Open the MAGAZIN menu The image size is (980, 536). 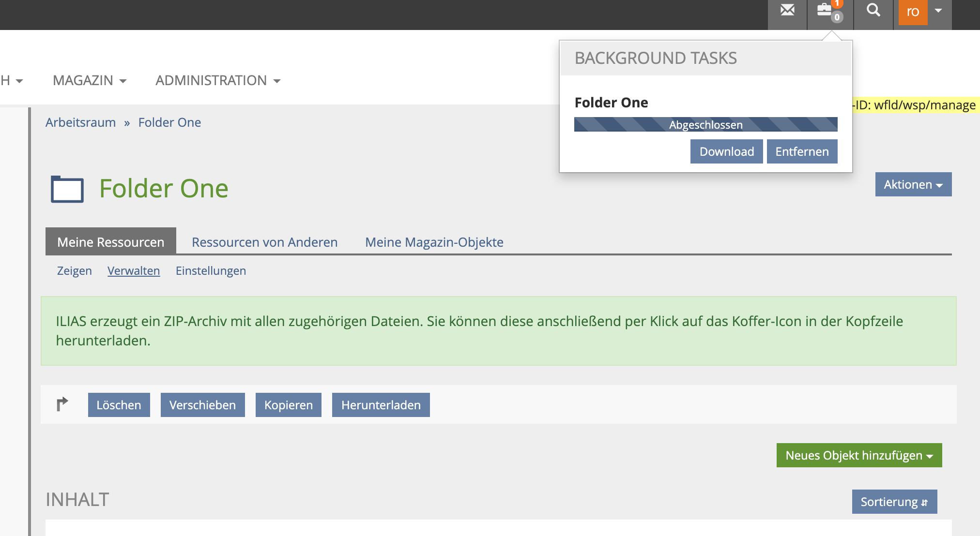click(90, 80)
